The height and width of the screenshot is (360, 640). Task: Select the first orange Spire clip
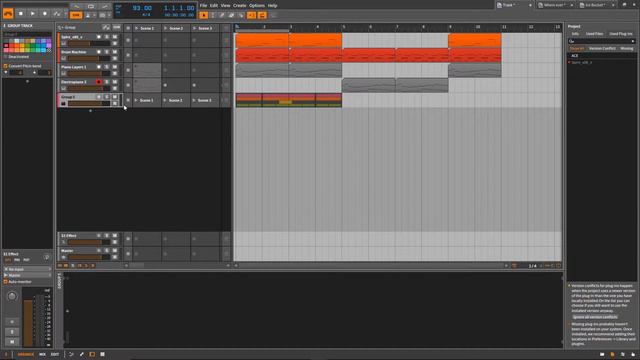pyautogui.click(x=262, y=40)
